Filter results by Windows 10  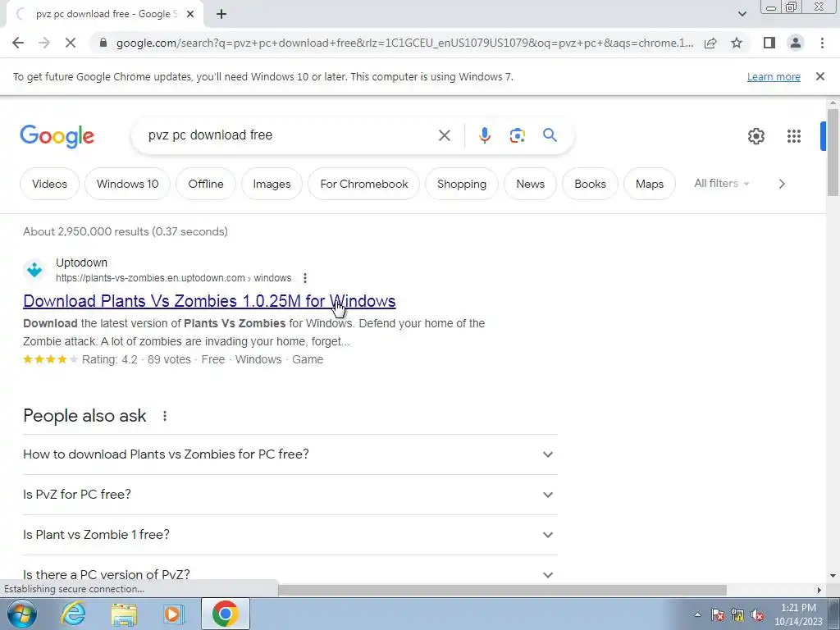pos(127,184)
